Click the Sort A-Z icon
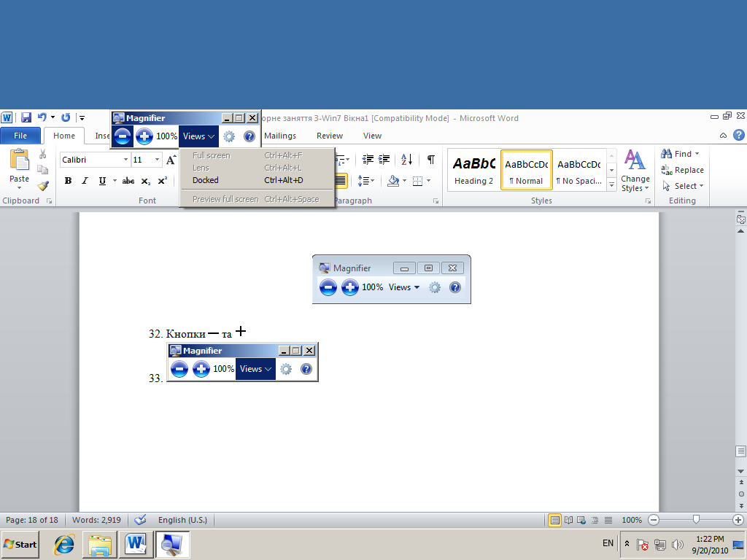Image resolution: width=747 pixels, height=560 pixels. [x=407, y=159]
